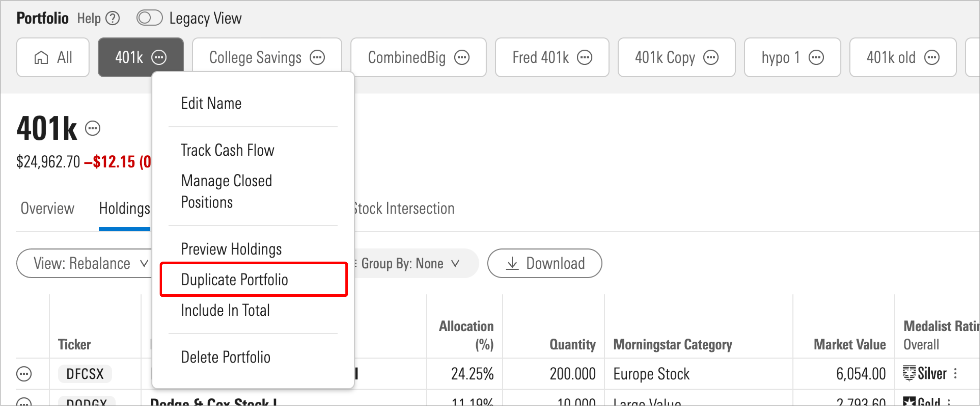This screenshot has width=980, height=406.
Task: Open the row options menu beside DFCSX
Action: point(24,374)
